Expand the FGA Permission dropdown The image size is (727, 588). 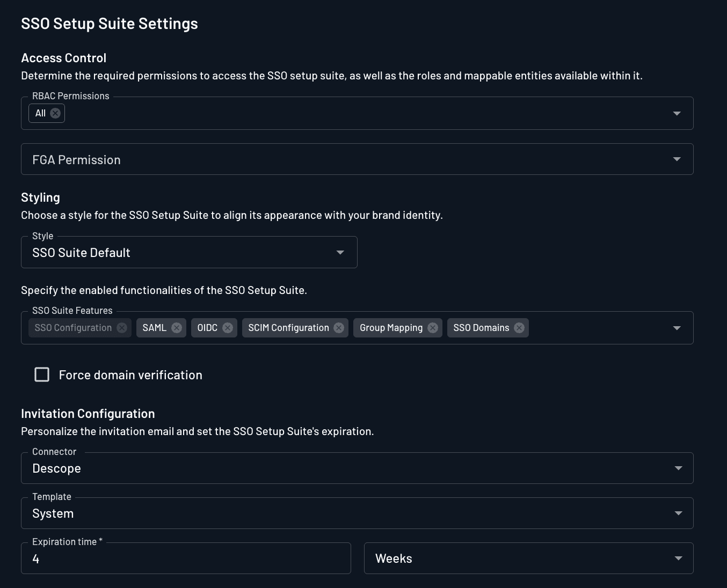click(677, 159)
